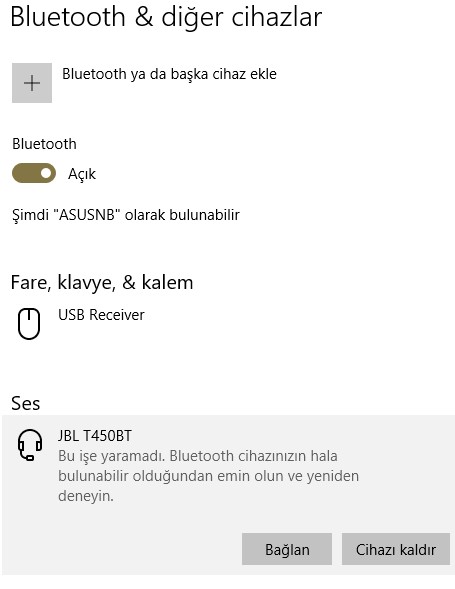Click the word 'deneyin' in the error text

pos(85,497)
